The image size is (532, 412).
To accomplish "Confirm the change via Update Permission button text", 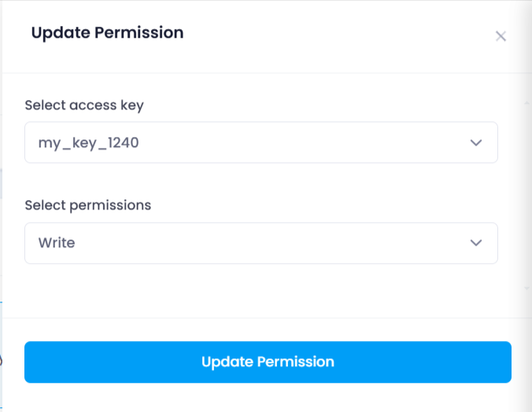I will 268,362.
